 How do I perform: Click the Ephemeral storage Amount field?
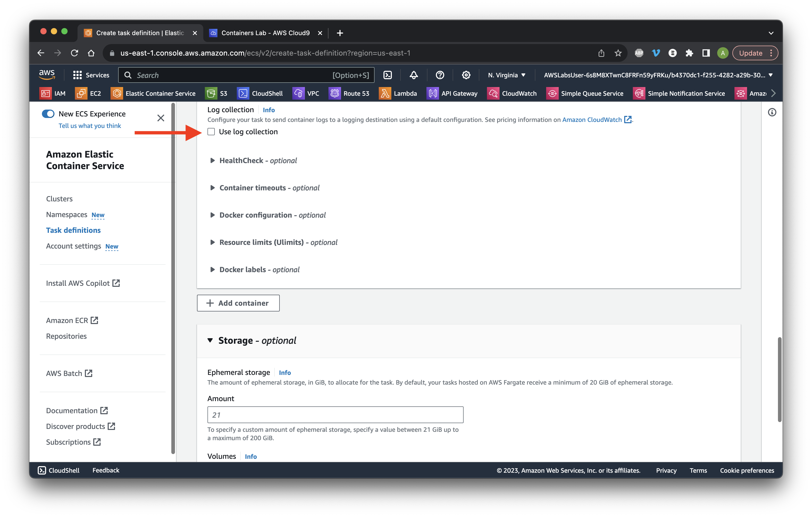tap(335, 415)
